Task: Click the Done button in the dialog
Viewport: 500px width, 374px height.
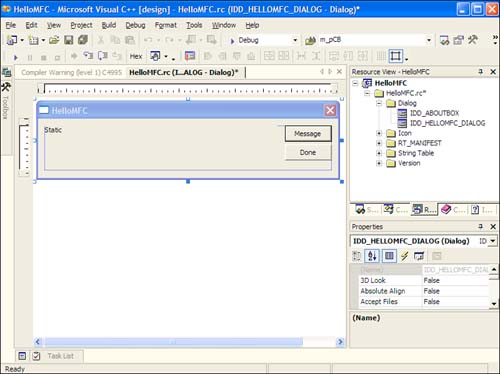Action: point(308,152)
